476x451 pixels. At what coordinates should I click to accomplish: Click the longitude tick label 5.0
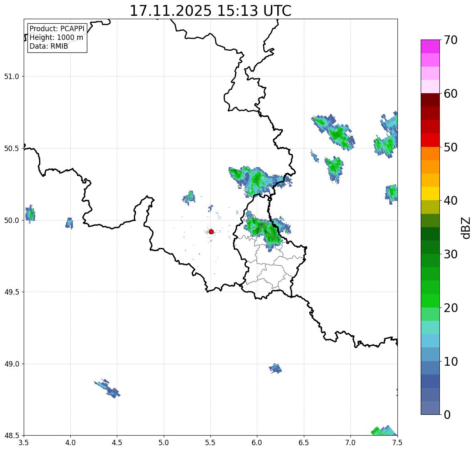click(164, 442)
